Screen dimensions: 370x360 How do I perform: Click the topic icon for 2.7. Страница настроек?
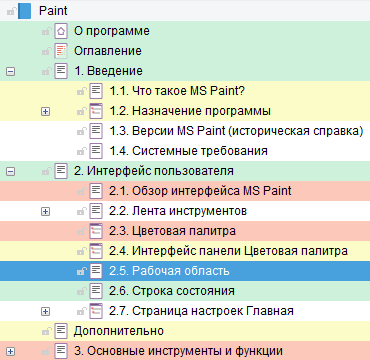[x=96, y=311]
